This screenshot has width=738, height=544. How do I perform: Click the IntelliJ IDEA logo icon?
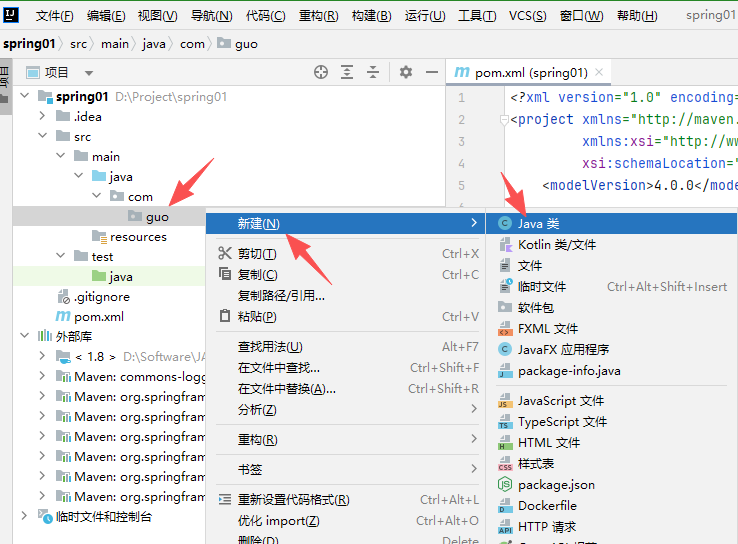point(14,15)
